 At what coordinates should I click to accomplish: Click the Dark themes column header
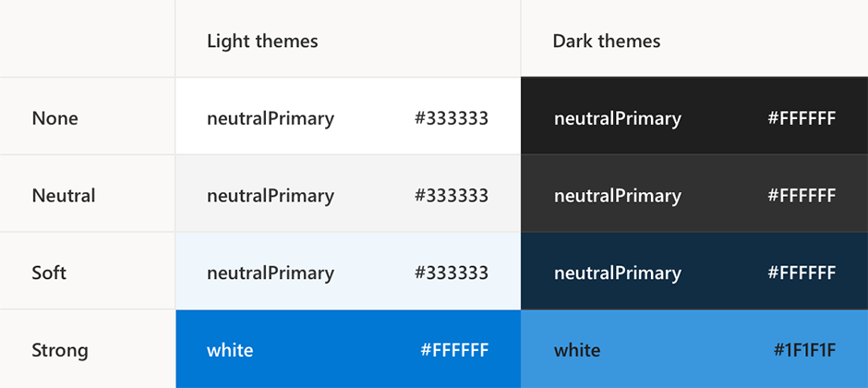tap(607, 41)
